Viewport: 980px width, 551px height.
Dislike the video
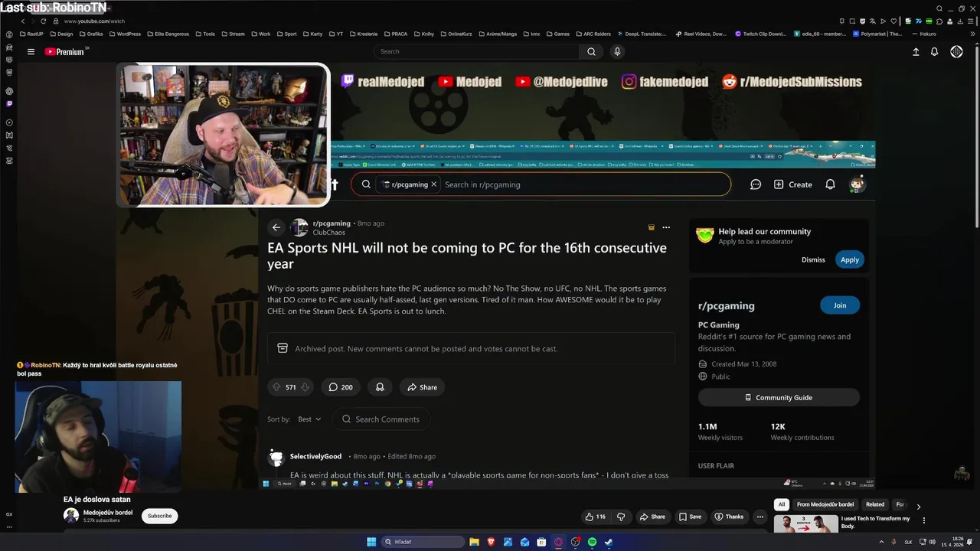(x=621, y=517)
